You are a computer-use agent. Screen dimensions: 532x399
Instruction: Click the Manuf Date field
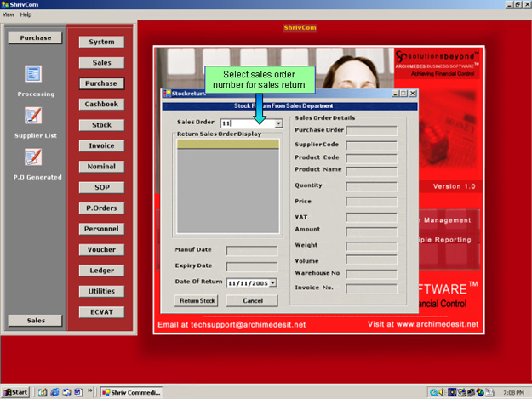pos(251,250)
